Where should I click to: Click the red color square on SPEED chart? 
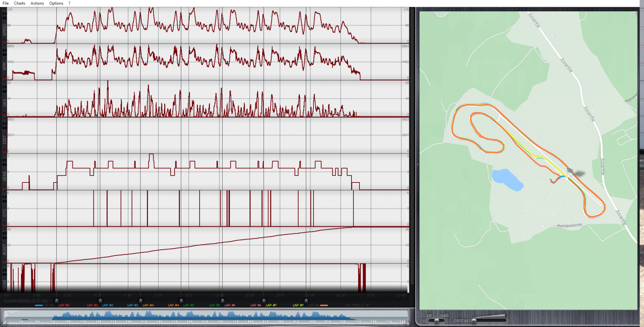4,41
